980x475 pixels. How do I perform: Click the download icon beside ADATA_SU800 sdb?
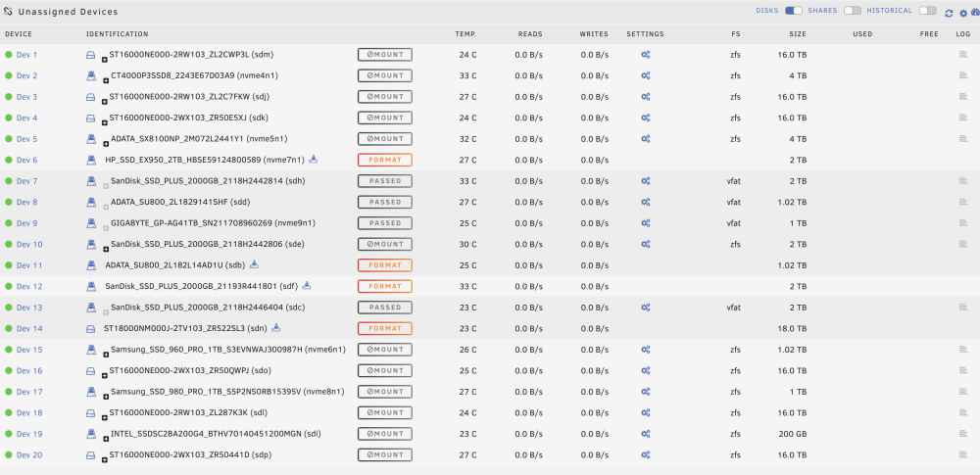pos(254,264)
